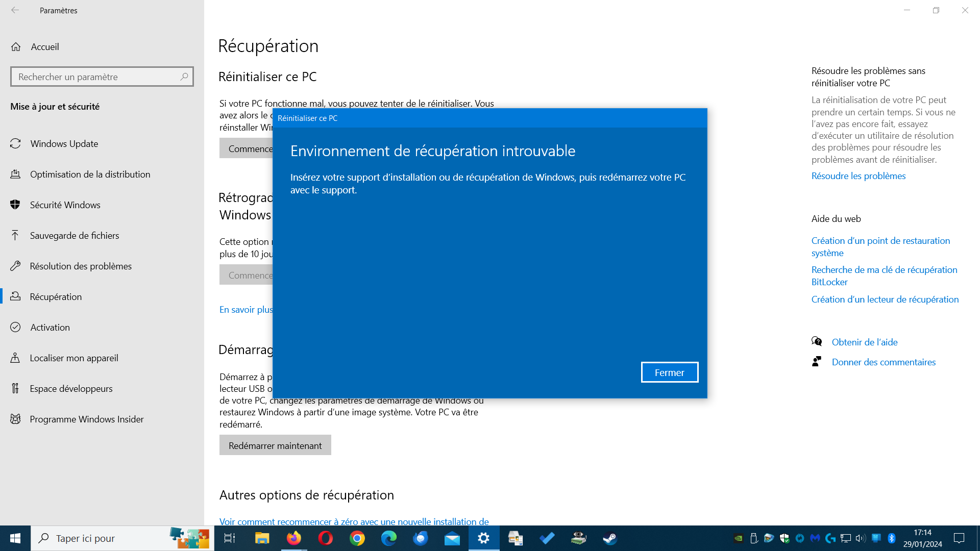Open Création d'un lecteur de récupération link
The image size is (980, 551).
(x=885, y=299)
